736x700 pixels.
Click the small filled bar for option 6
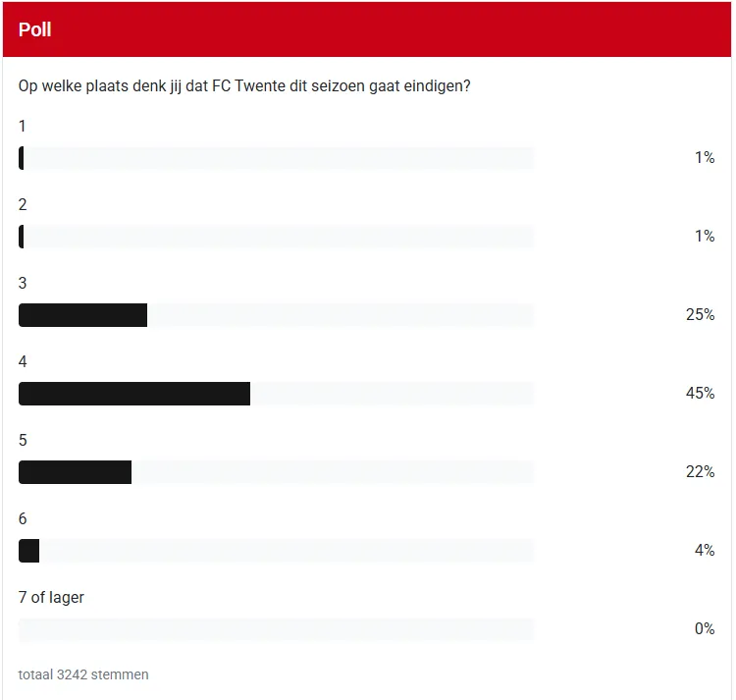point(29,551)
